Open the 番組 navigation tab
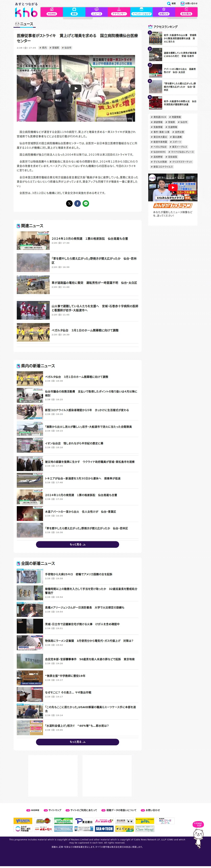This screenshot has height=868, width=211. point(74,12)
